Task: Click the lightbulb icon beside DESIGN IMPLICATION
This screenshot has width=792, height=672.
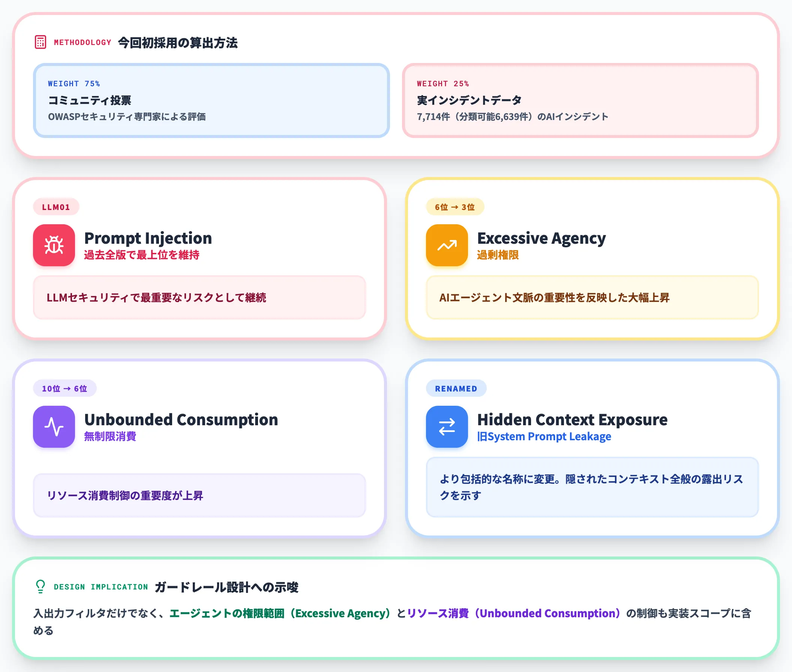Action: pyautogui.click(x=40, y=586)
